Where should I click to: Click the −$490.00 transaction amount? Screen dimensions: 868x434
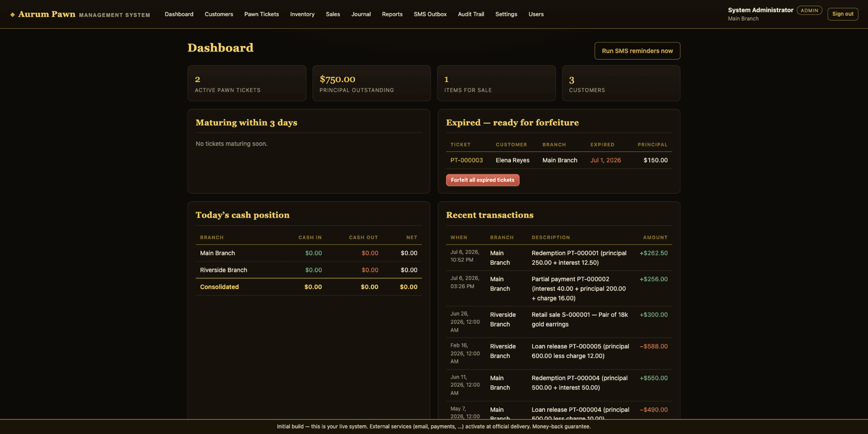[x=654, y=410]
